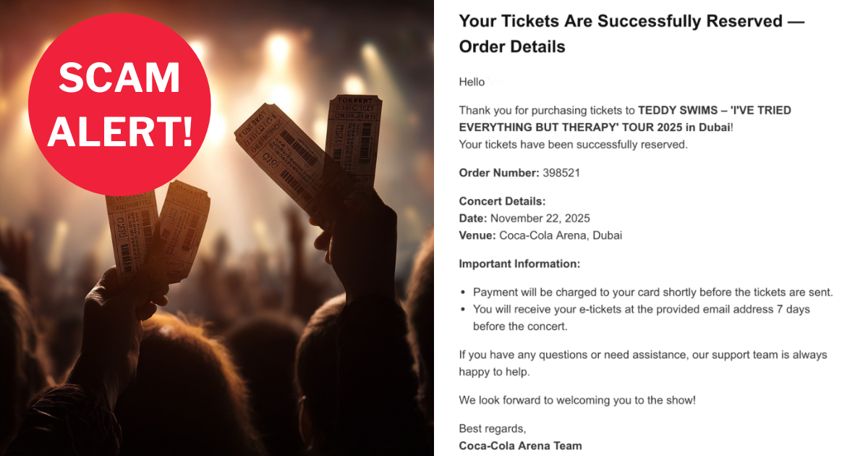Screen dimensions: 868x456
Task: Click the bullet point about receiving e-tickets
Action: tap(641, 318)
